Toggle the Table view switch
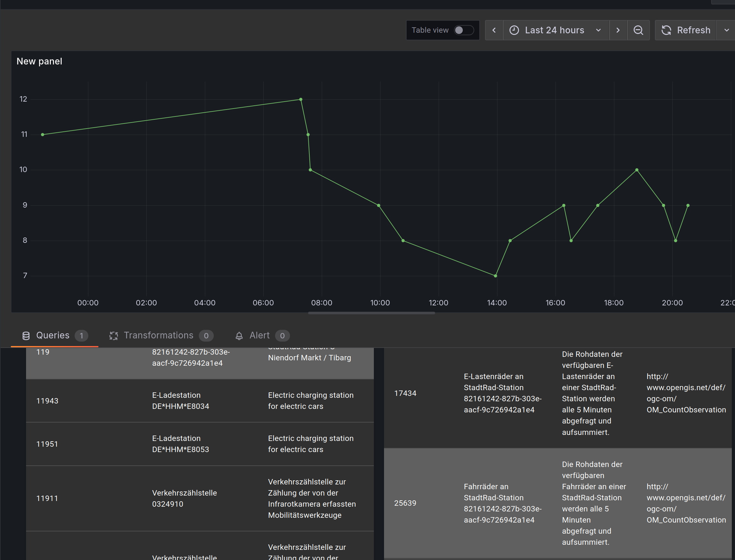Screen dimensions: 735x560 click(463, 30)
